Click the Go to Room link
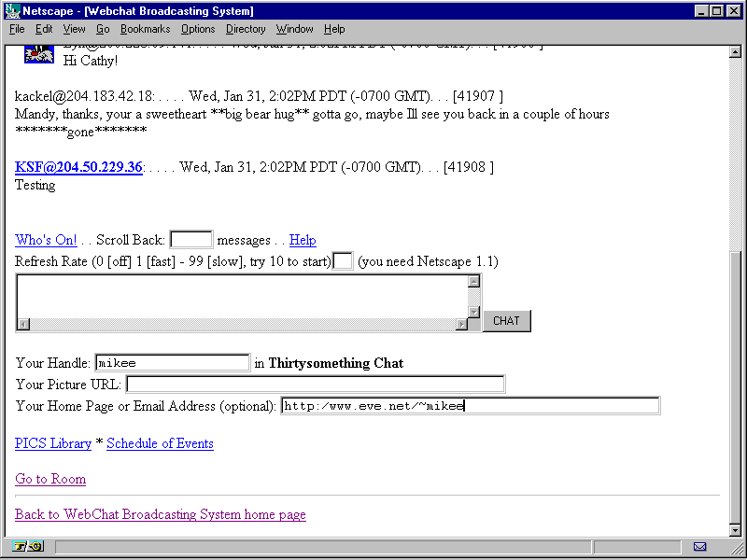747x560 pixels. coord(50,479)
